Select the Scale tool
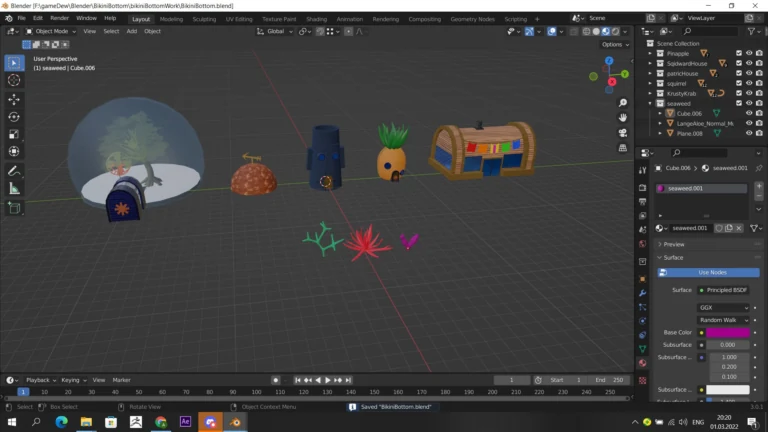Image resolution: width=768 pixels, height=432 pixels. pyautogui.click(x=14, y=134)
